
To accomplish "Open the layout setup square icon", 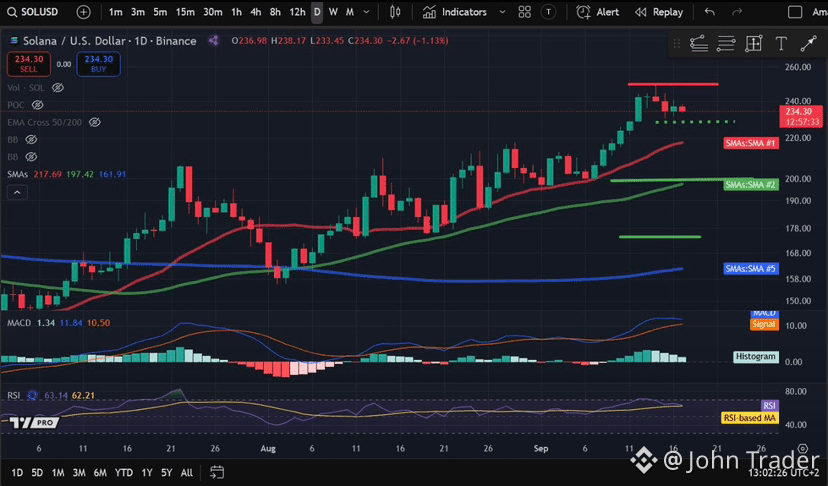I will (x=795, y=12).
